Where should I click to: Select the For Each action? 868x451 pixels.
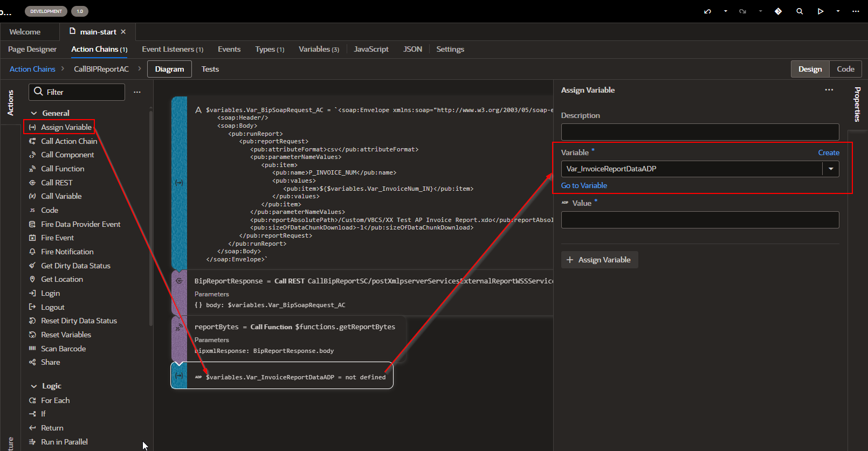coord(55,400)
